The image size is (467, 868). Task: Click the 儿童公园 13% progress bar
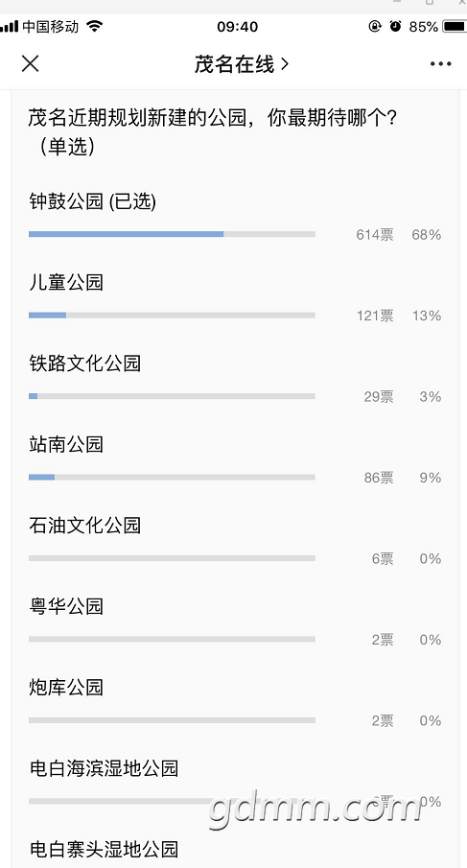tap(172, 315)
